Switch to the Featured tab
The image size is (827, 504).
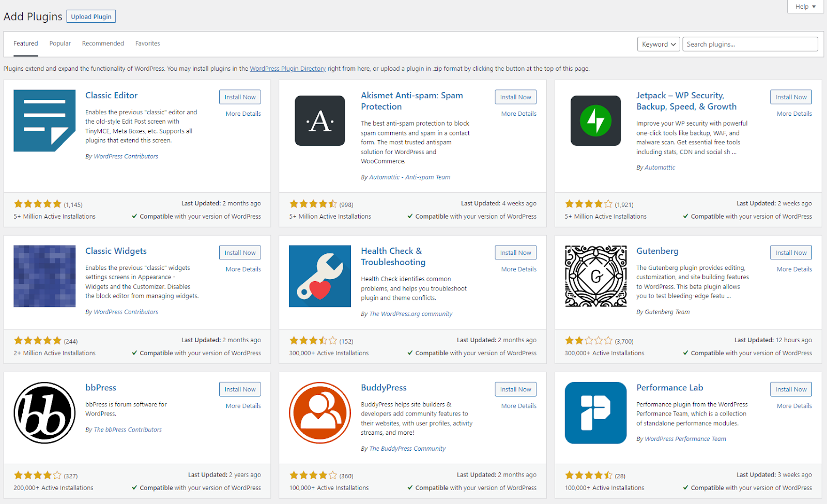(x=26, y=43)
